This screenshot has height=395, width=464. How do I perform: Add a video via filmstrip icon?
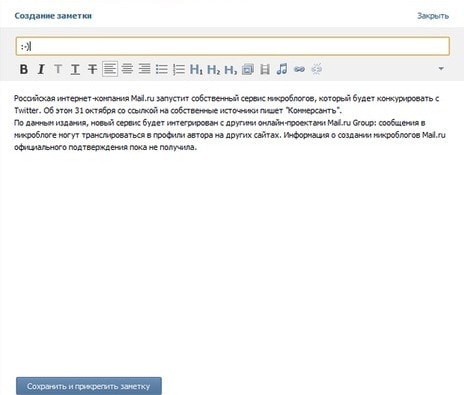pyautogui.click(x=265, y=69)
